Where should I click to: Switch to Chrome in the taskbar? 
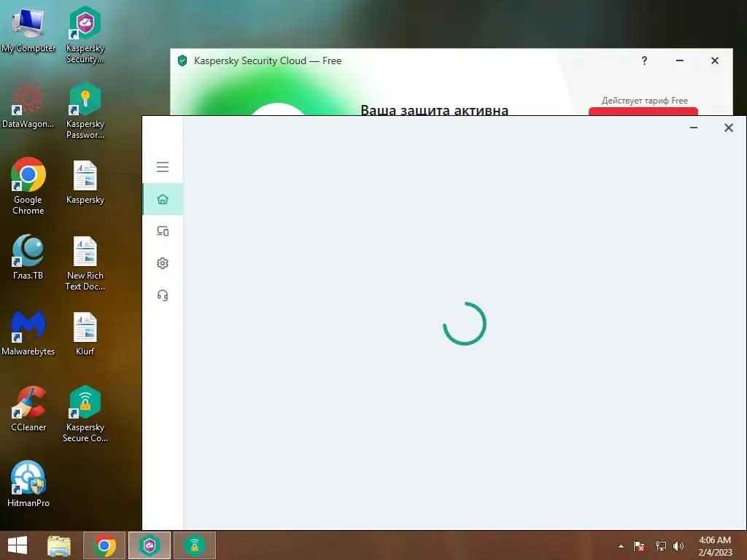pyautogui.click(x=104, y=545)
